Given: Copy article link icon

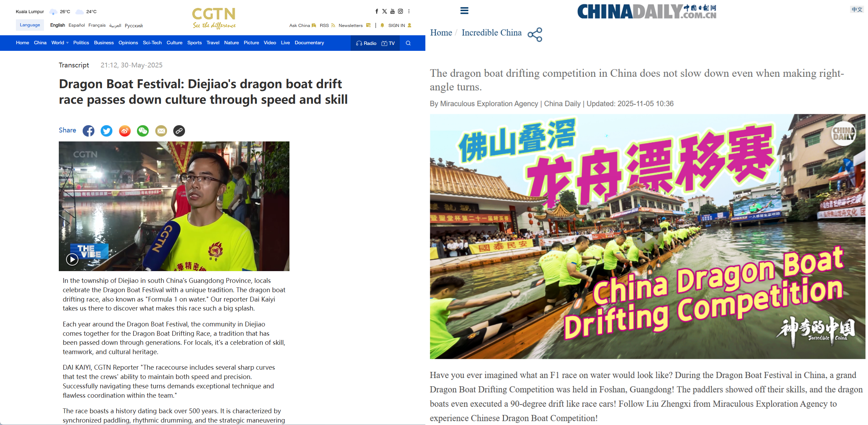Looking at the screenshot, I should (179, 131).
